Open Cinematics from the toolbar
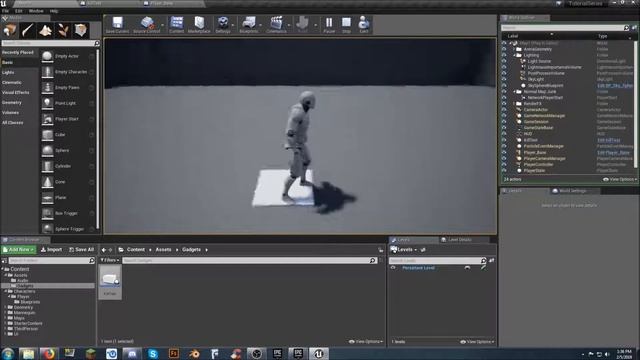 [276, 24]
